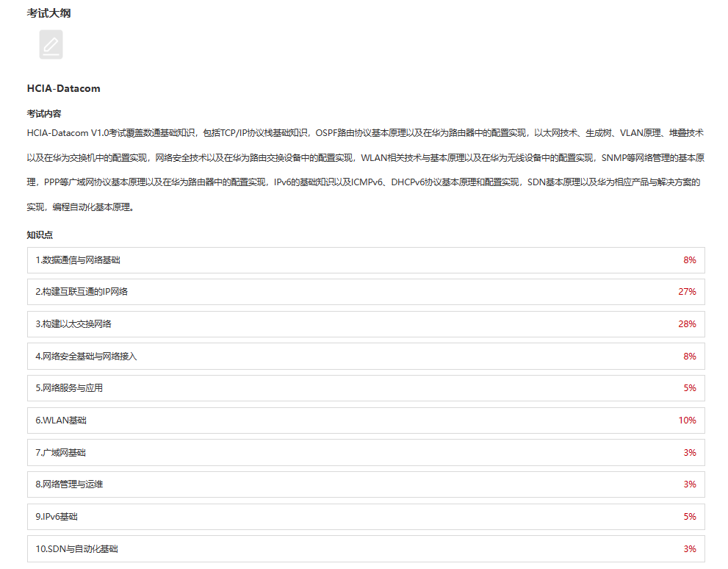Open the 10.SDN与自动化基础 row
This screenshot has height=569, width=728.
click(x=366, y=548)
